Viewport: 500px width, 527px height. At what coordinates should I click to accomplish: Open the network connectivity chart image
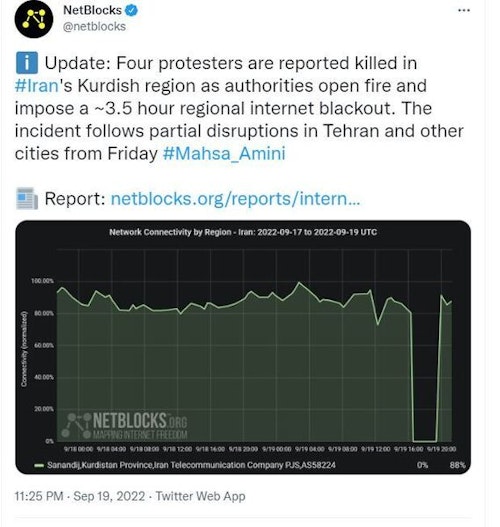click(243, 347)
